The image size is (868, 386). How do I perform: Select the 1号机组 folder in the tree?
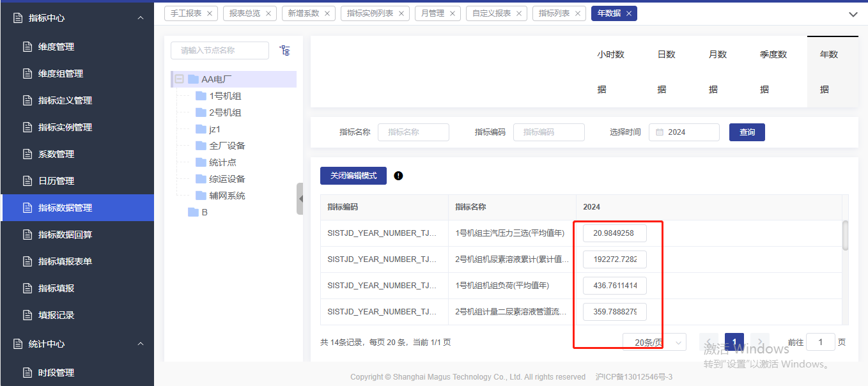tap(225, 96)
